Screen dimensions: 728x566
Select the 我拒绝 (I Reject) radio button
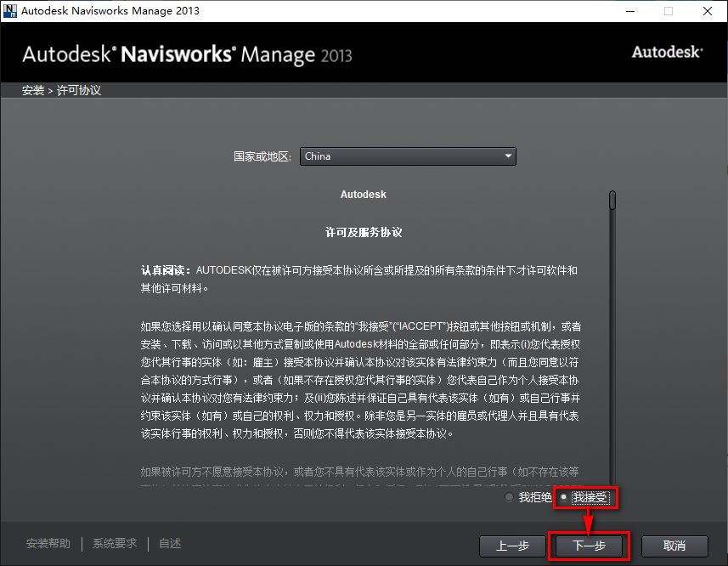click(x=510, y=498)
